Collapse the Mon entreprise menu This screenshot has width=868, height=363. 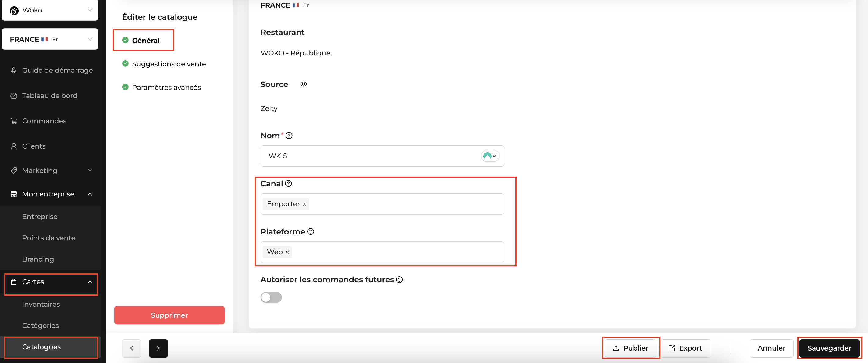pos(51,194)
